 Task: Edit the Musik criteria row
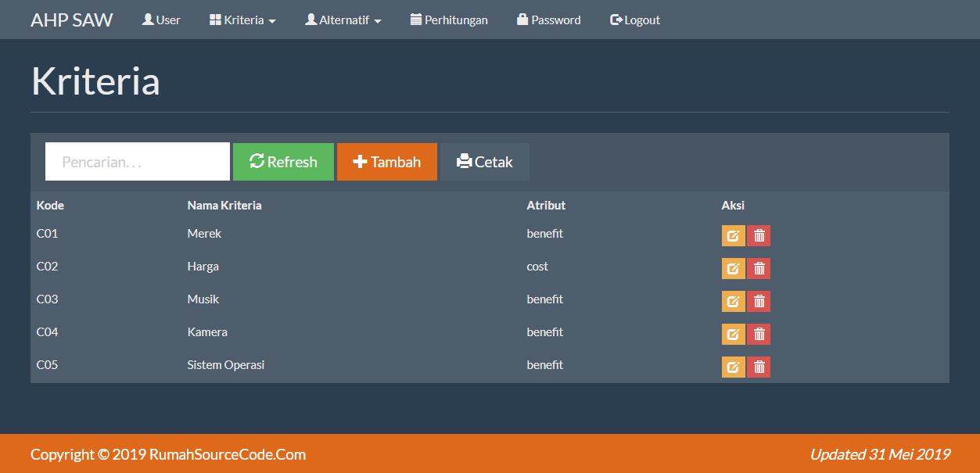(733, 301)
